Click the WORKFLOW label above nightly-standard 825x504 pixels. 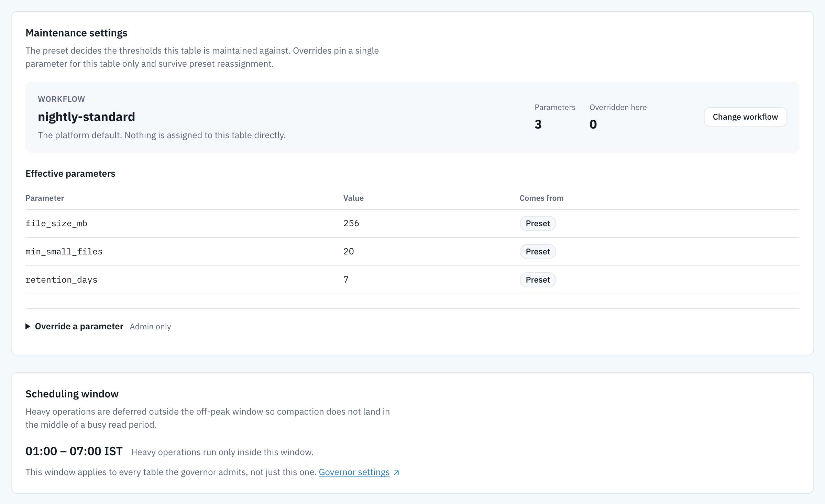(x=61, y=99)
